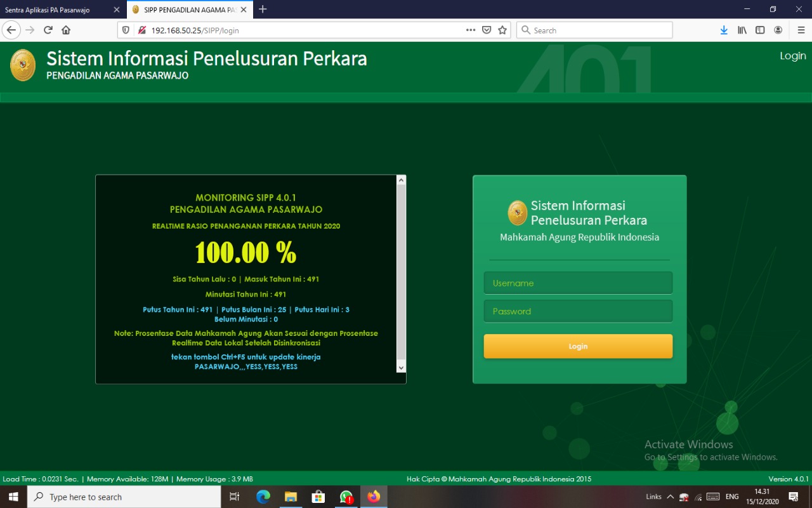Focus the Username field
Image resolution: width=812 pixels, height=508 pixels.
tap(578, 283)
